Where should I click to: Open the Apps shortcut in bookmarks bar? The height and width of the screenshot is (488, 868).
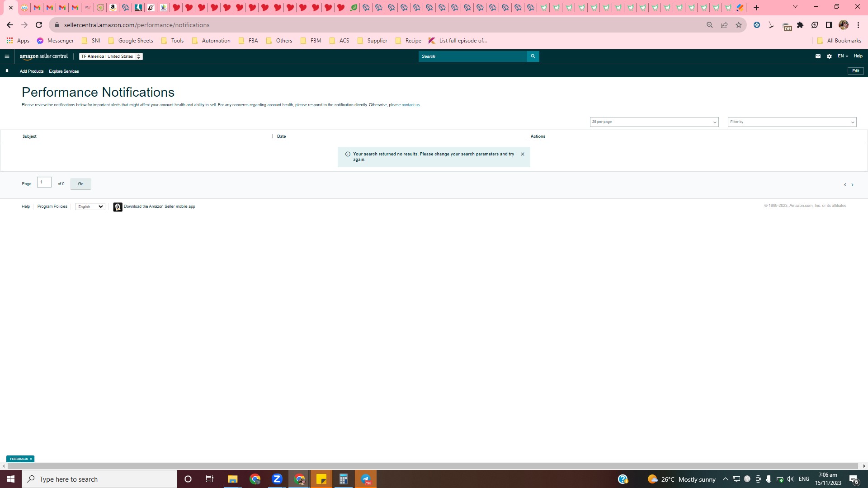18,41
